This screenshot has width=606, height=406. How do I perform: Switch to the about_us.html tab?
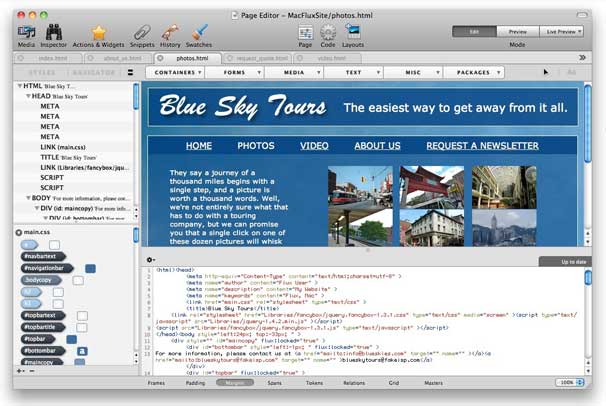click(x=118, y=58)
